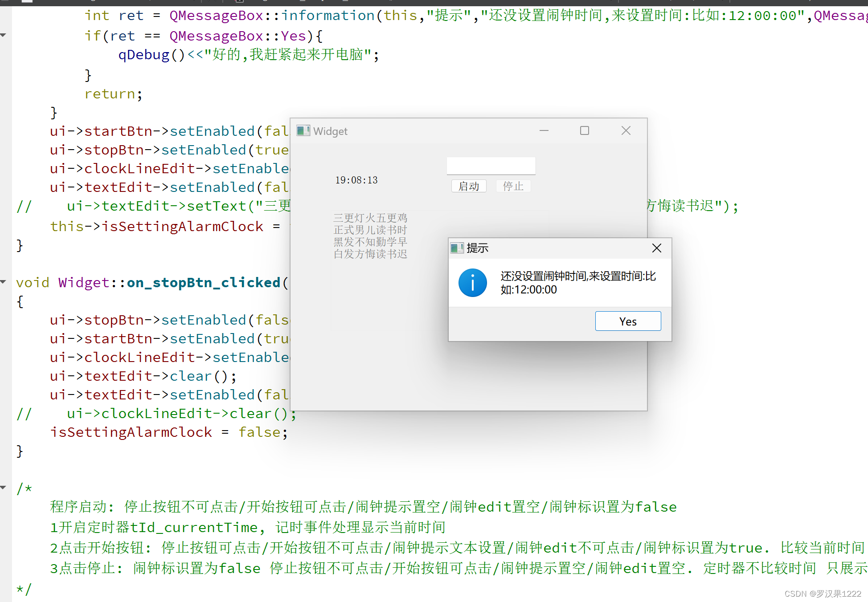868x602 pixels.
Task: Close the Widget window
Action: click(626, 131)
